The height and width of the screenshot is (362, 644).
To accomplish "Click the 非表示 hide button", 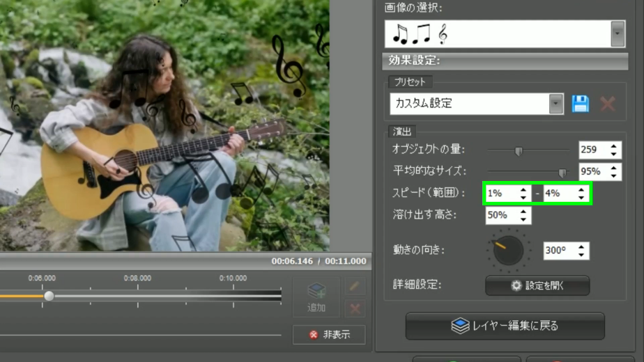I will 330,334.
